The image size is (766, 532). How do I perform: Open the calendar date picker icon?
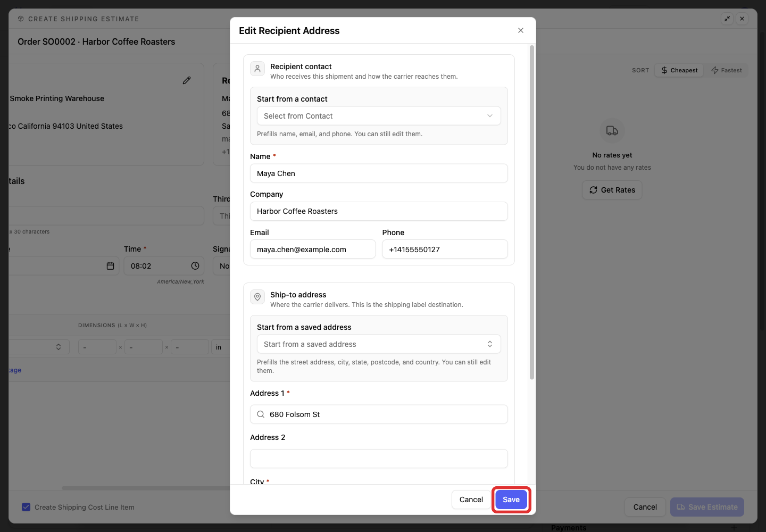click(x=111, y=266)
